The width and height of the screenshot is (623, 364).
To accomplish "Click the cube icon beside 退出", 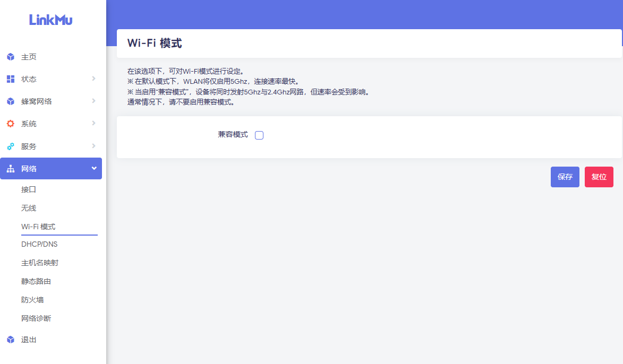I will tap(11, 340).
